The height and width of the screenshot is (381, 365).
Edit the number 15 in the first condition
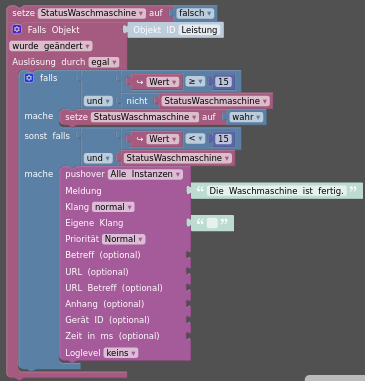click(223, 82)
